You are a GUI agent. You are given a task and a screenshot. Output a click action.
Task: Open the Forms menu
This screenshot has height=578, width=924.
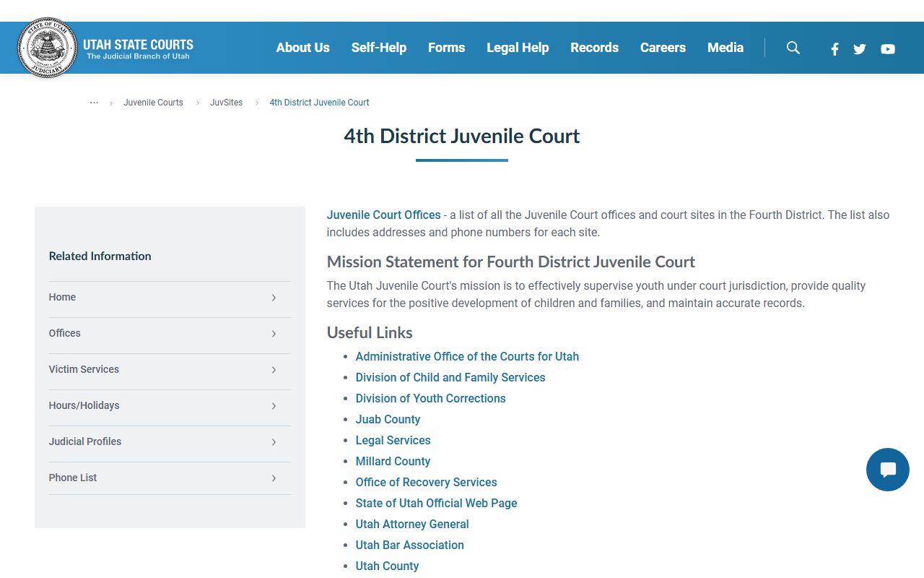tap(447, 48)
